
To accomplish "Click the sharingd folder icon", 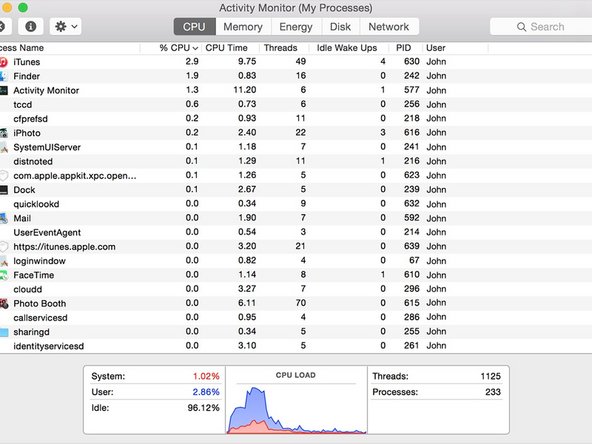I will tap(4, 332).
